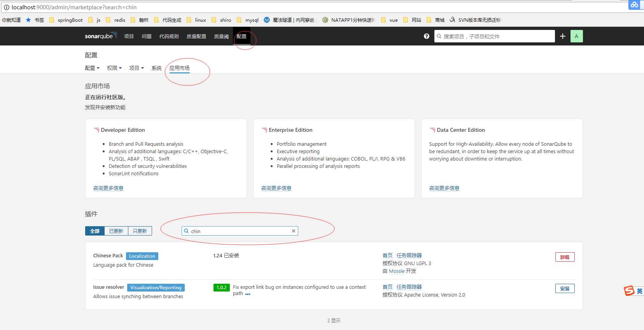
Task: Click the browser address bar URL
Action: pos(74,7)
